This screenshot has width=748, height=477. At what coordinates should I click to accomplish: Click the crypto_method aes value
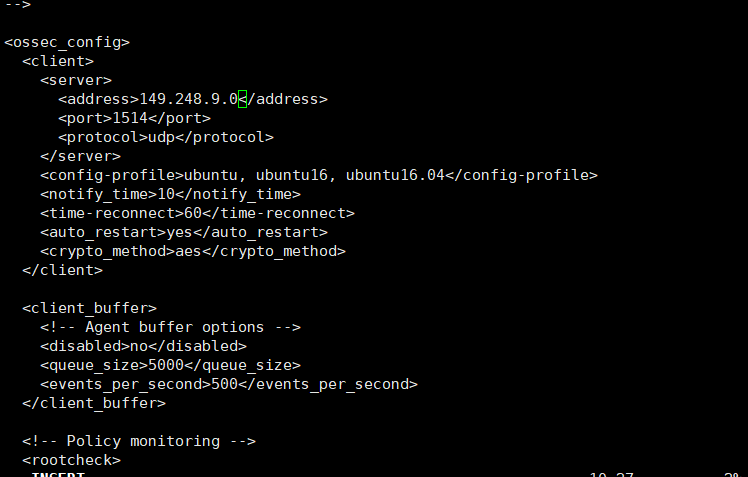188,251
